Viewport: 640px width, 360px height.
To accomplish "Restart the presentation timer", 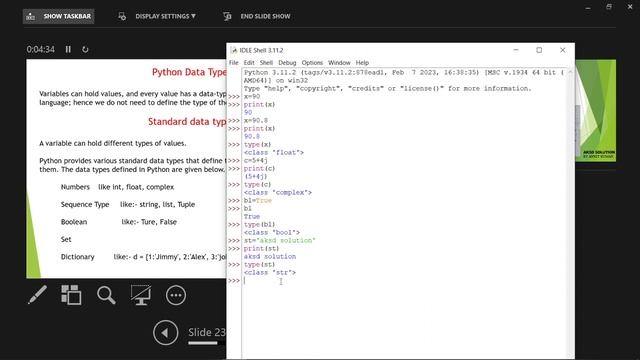I will [85, 49].
